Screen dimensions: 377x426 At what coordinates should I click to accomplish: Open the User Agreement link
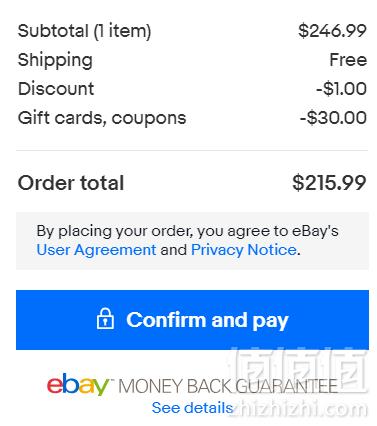coord(96,250)
